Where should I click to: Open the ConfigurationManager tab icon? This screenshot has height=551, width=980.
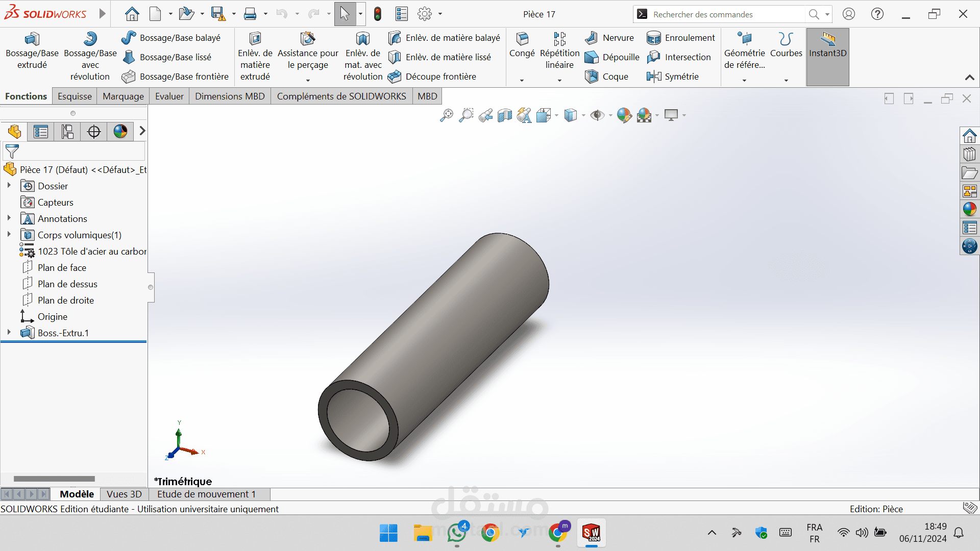pos(67,132)
